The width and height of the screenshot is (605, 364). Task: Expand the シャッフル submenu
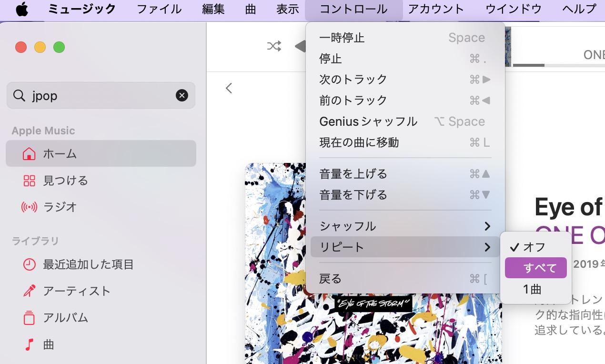pyautogui.click(x=405, y=226)
